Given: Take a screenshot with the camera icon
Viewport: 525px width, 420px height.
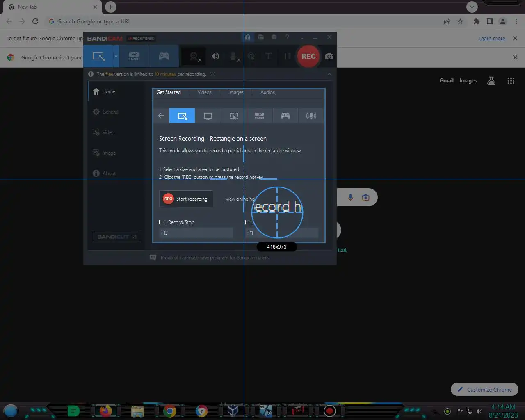Looking at the screenshot, I should point(329,56).
